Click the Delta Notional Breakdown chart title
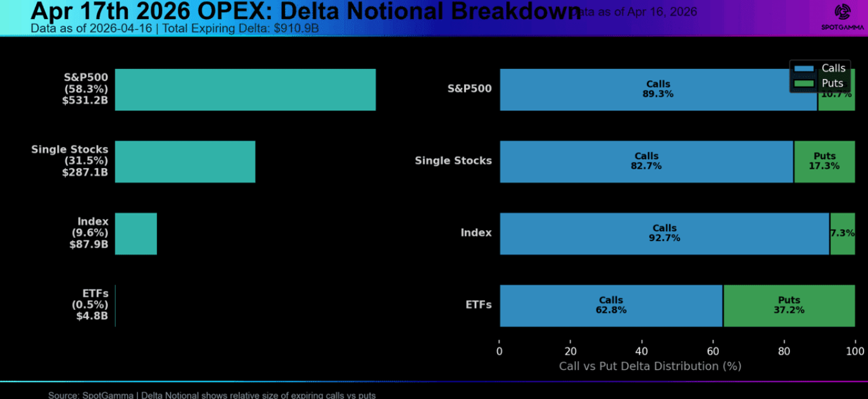Screen dimensions: 868x399 click(x=305, y=11)
